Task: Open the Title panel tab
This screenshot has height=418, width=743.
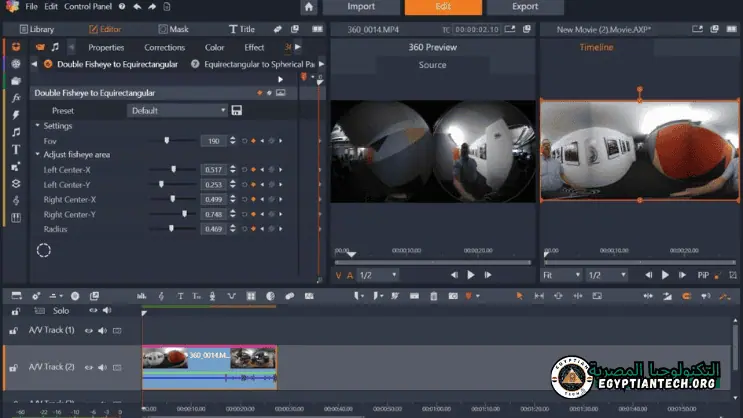Action: [x=242, y=29]
